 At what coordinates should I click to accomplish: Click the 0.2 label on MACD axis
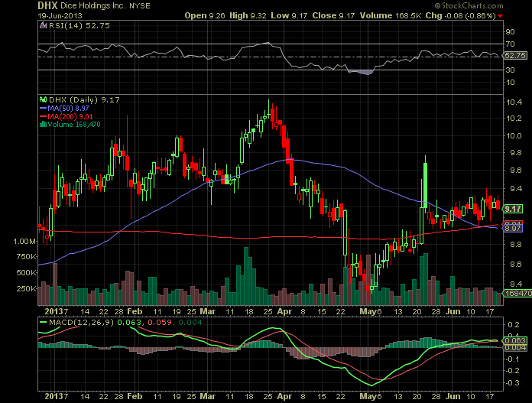(x=514, y=325)
